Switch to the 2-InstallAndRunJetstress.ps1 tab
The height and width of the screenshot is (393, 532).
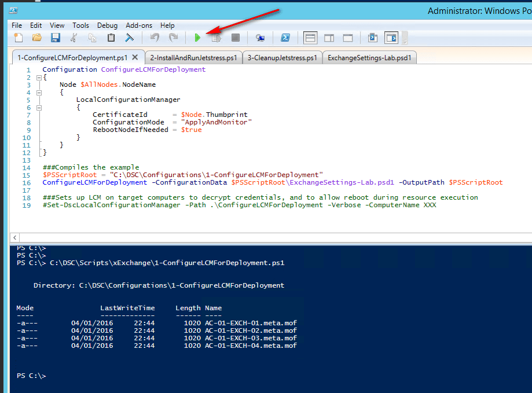[193, 58]
